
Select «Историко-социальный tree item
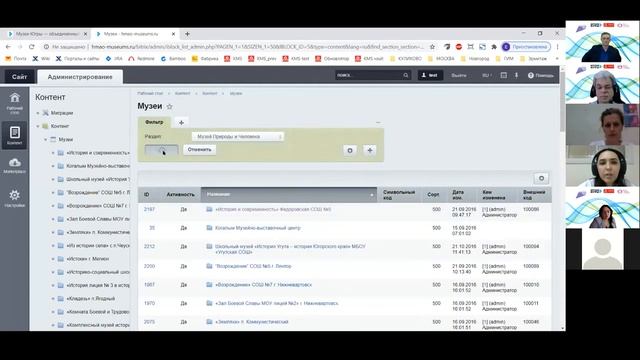[x=98, y=272]
